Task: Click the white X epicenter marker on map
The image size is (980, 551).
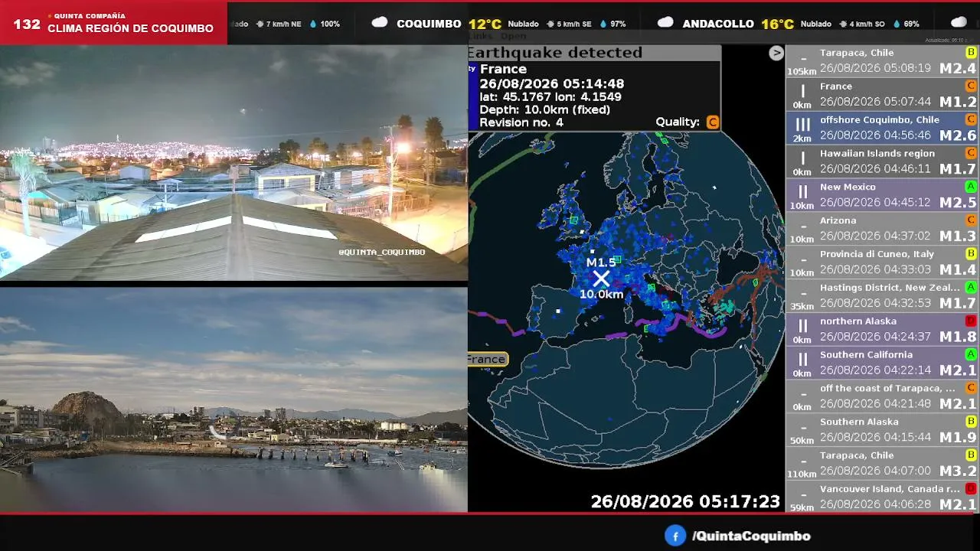Action: (601, 279)
